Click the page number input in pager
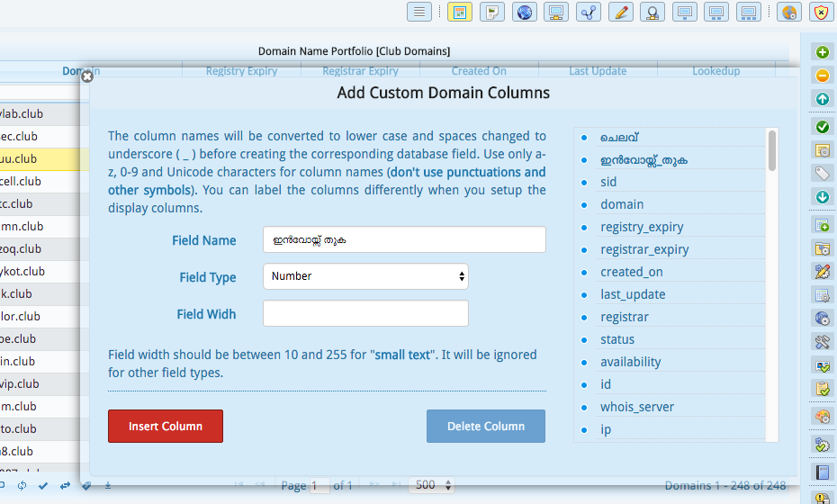Viewport: 837px width, 504px height. click(319, 485)
